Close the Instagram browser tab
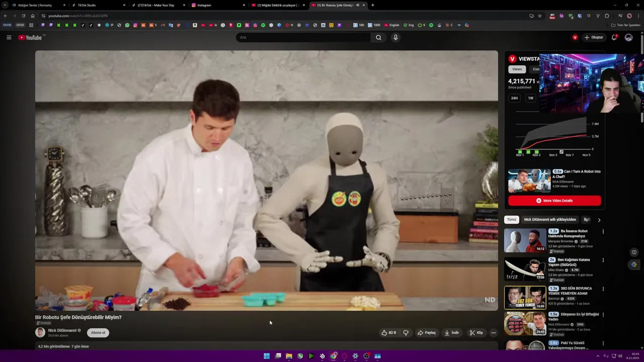Viewport: 644px width, 362px height. click(244, 5)
